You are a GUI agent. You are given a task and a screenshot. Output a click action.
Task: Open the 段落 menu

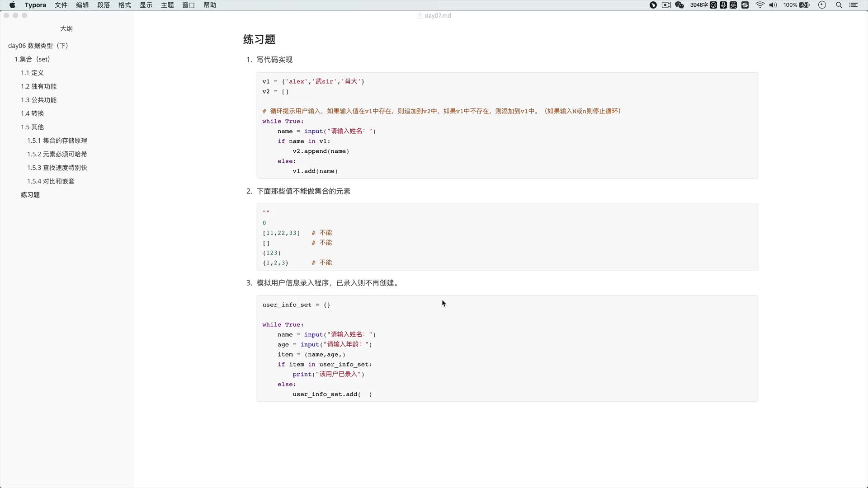pyautogui.click(x=104, y=5)
